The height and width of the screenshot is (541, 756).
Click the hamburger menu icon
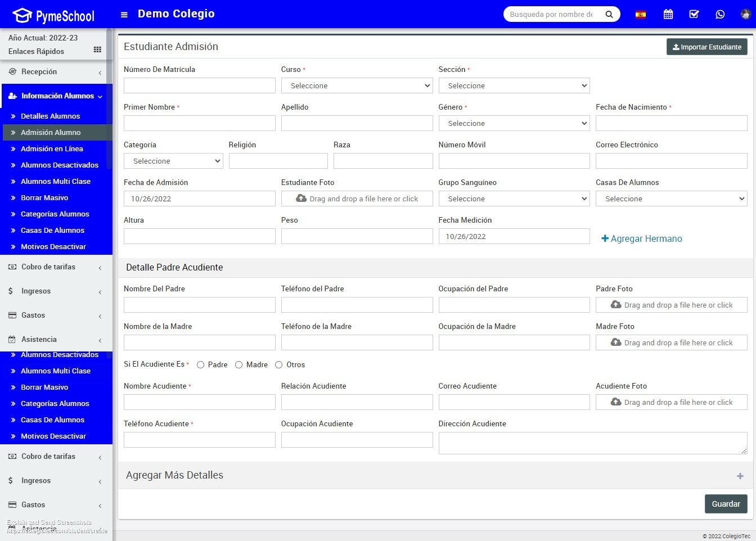tap(124, 15)
